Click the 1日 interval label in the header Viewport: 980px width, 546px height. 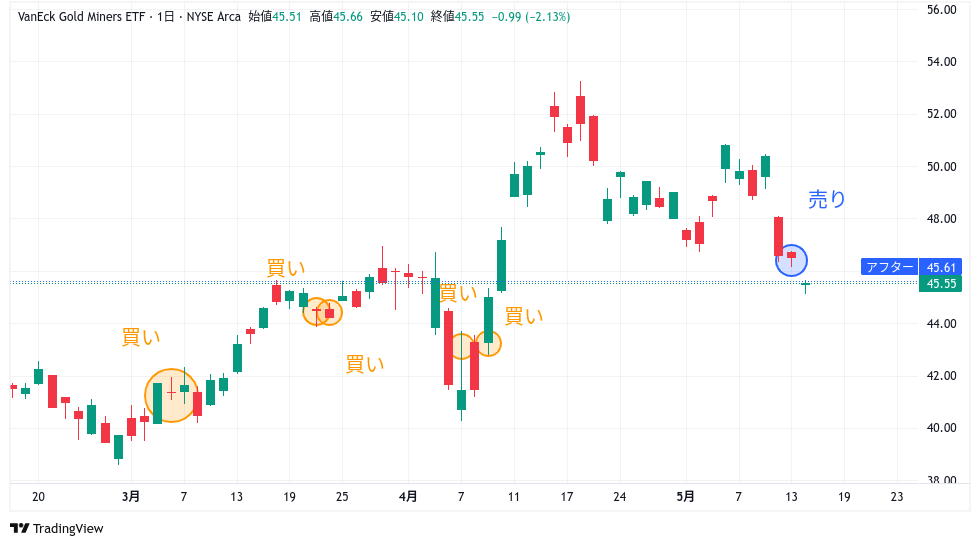(x=166, y=17)
